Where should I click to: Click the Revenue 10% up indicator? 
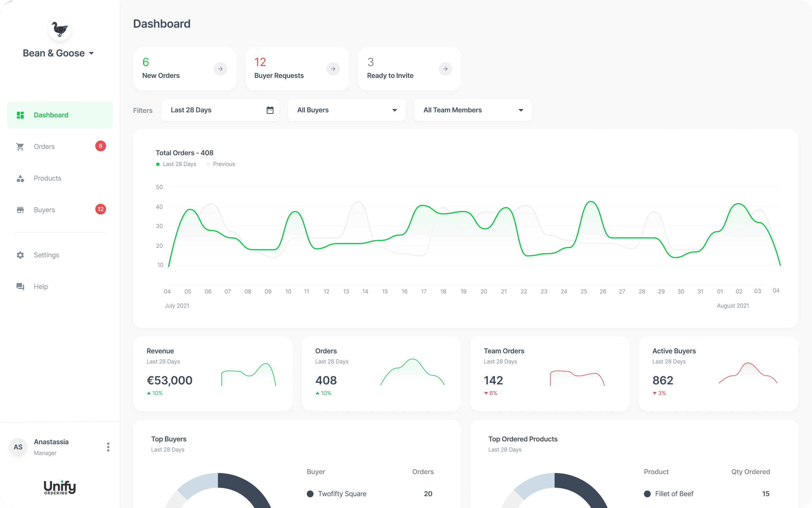[155, 393]
